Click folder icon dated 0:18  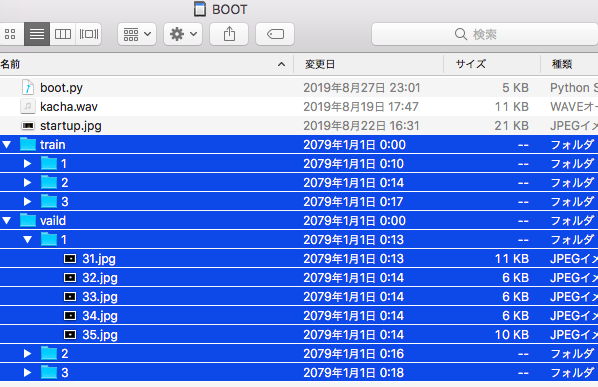tap(49, 372)
